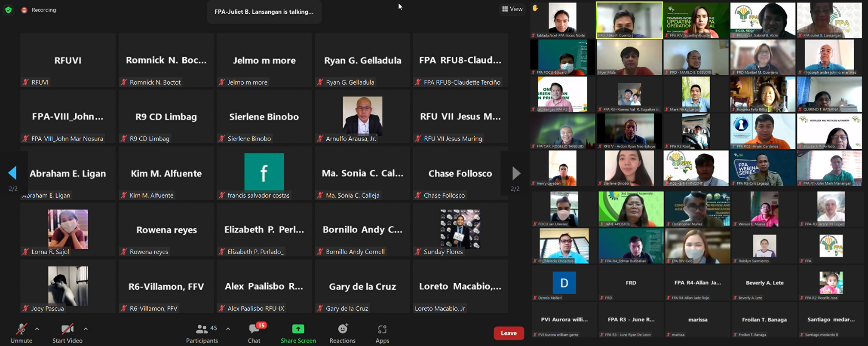Expand video options arrow beside Start Video

(x=86, y=329)
